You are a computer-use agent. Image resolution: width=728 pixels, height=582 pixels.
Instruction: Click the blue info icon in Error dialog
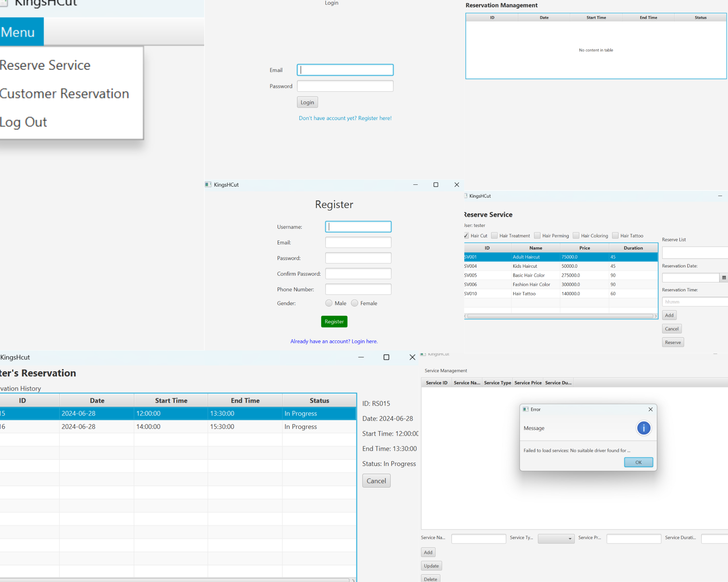tap(643, 428)
